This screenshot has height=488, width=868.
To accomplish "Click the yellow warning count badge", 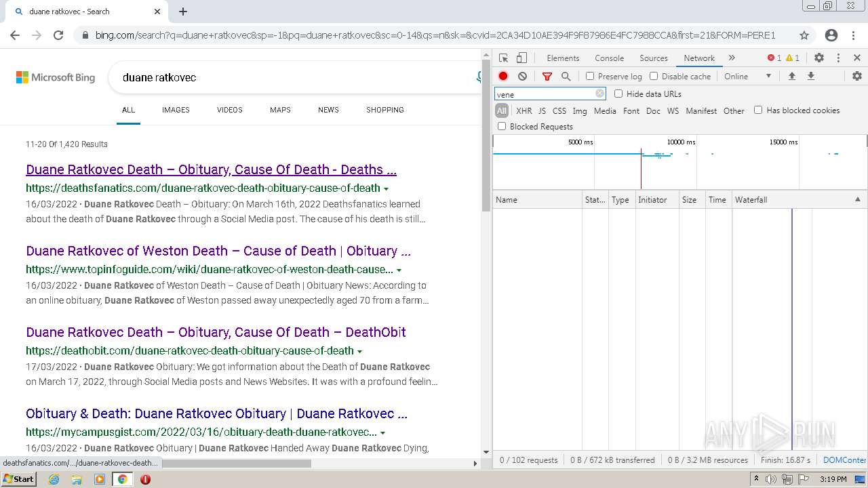I will pyautogui.click(x=793, y=58).
